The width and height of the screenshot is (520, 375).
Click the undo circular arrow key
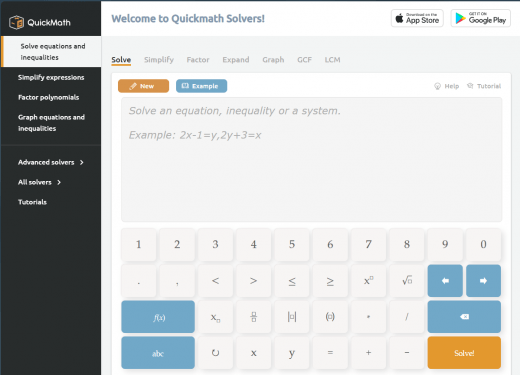[x=215, y=353]
